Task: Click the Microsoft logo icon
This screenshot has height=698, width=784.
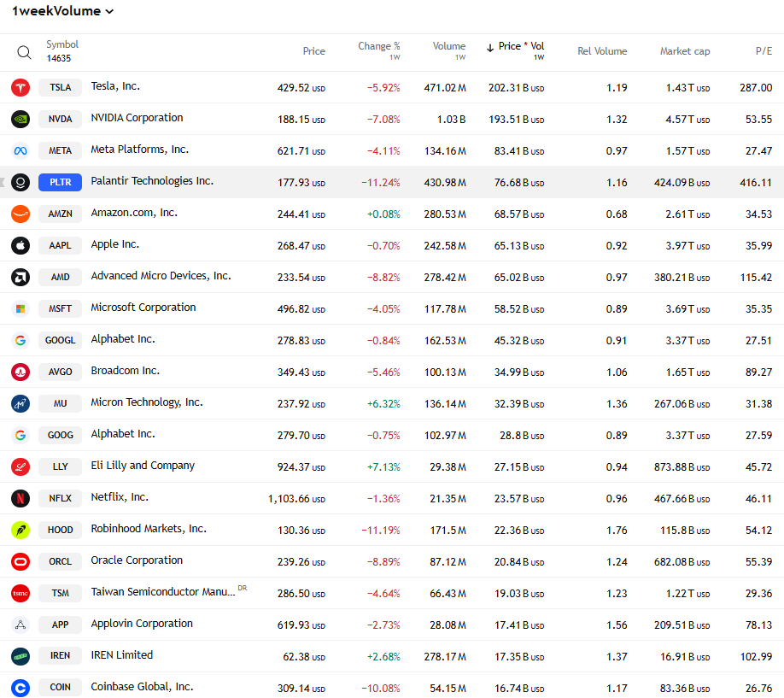Action: [x=20, y=308]
